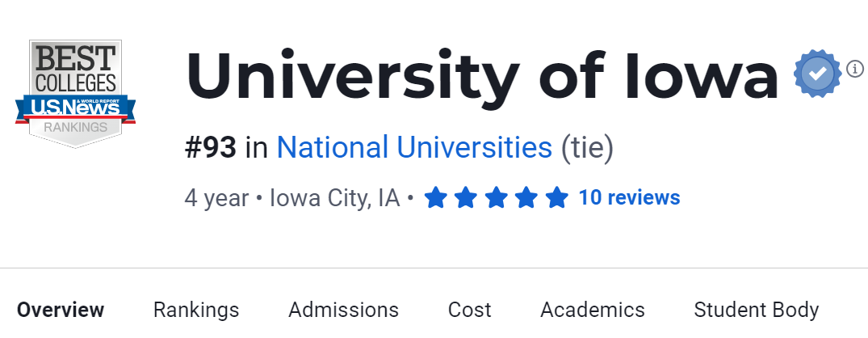
Task: Click the fifth blue rating star
Action: pyautogui.click(x=556, y=197)
